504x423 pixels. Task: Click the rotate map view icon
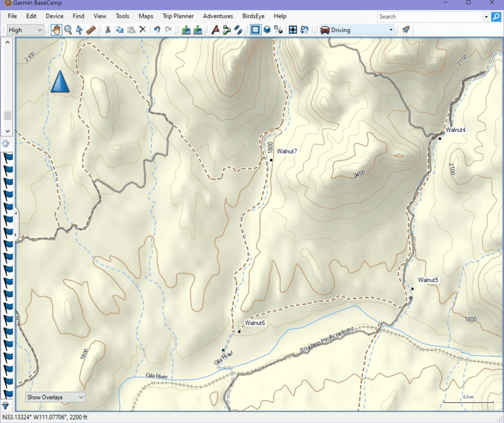[x=304, y=30]
